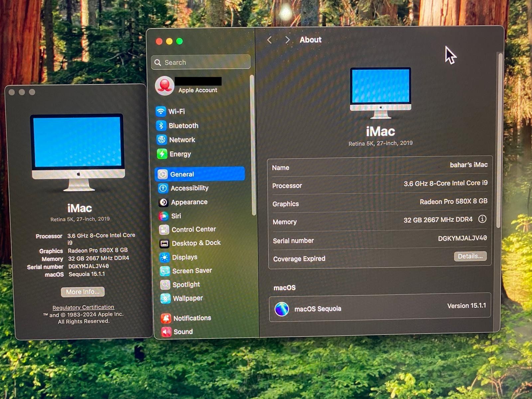This screenshot has width=532, height=399.
Task: Open the Wi-Fi settings row
Action: (x=199, y=111)
